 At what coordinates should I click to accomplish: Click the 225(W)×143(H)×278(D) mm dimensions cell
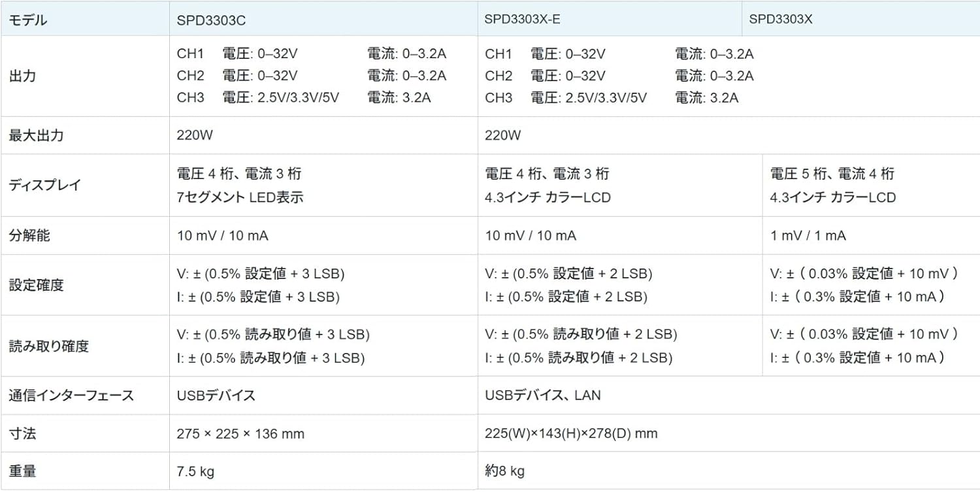pos(571,434)
